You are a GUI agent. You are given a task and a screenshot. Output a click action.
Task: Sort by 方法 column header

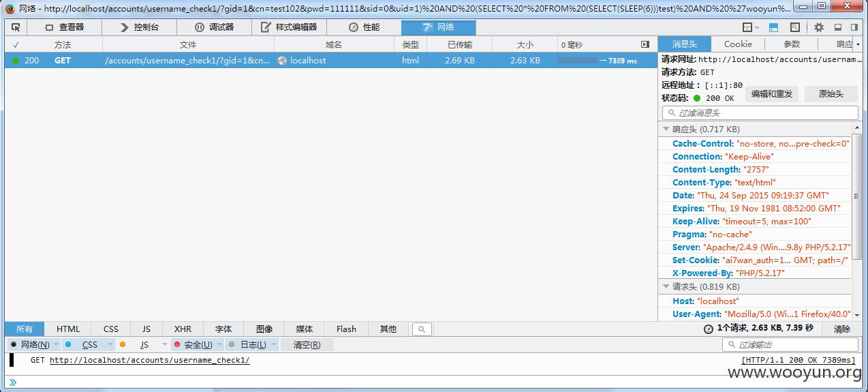tap(63, 44)
